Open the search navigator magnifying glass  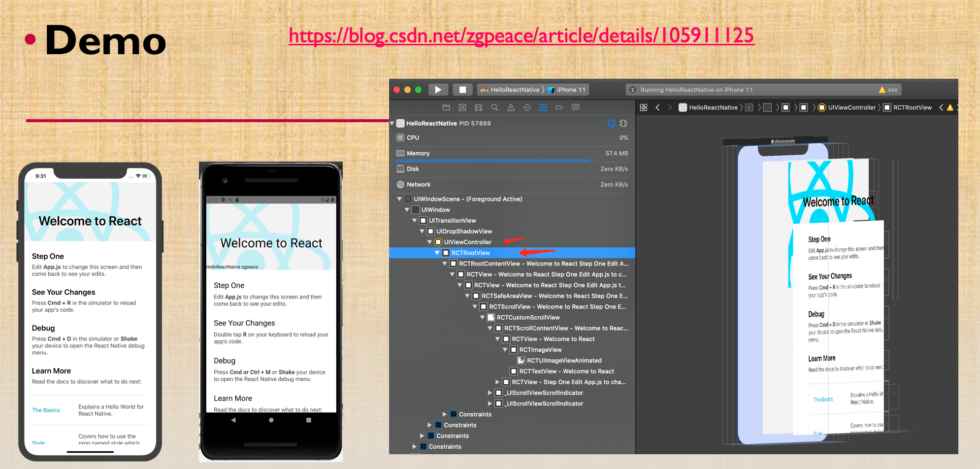[x=494, y=107]
